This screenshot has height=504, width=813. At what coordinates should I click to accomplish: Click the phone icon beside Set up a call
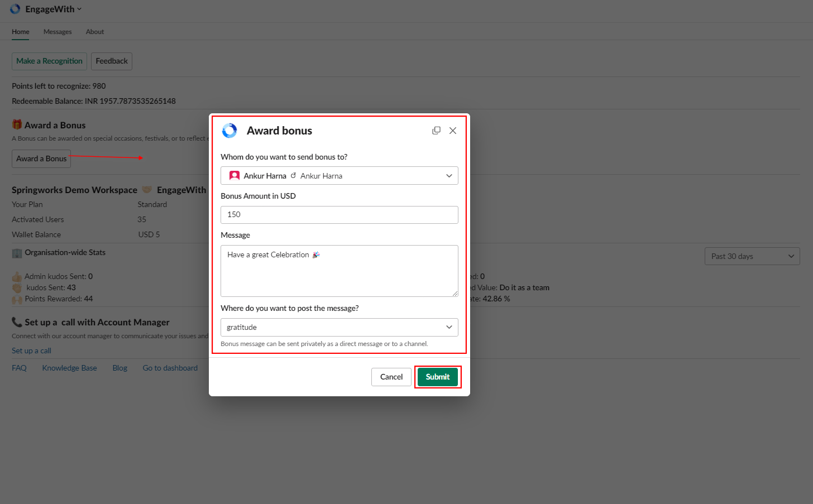[x=17, y=322]
